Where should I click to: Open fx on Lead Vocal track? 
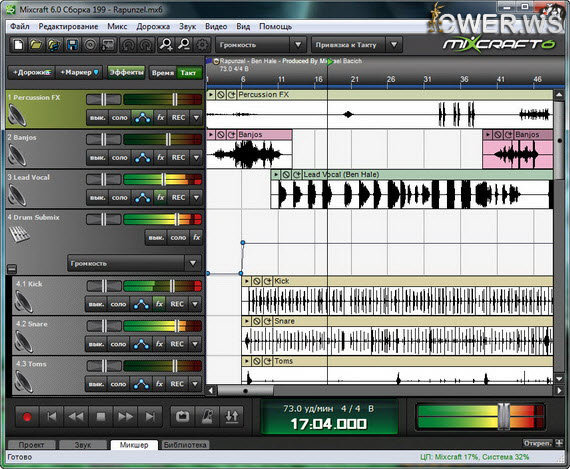[x=160, y=197]
